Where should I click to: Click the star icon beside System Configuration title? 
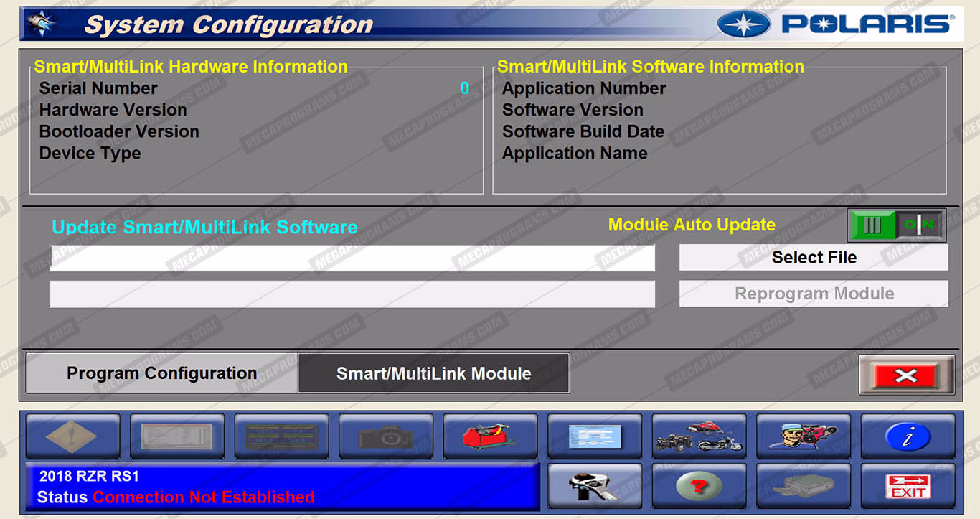pos(42,24)
